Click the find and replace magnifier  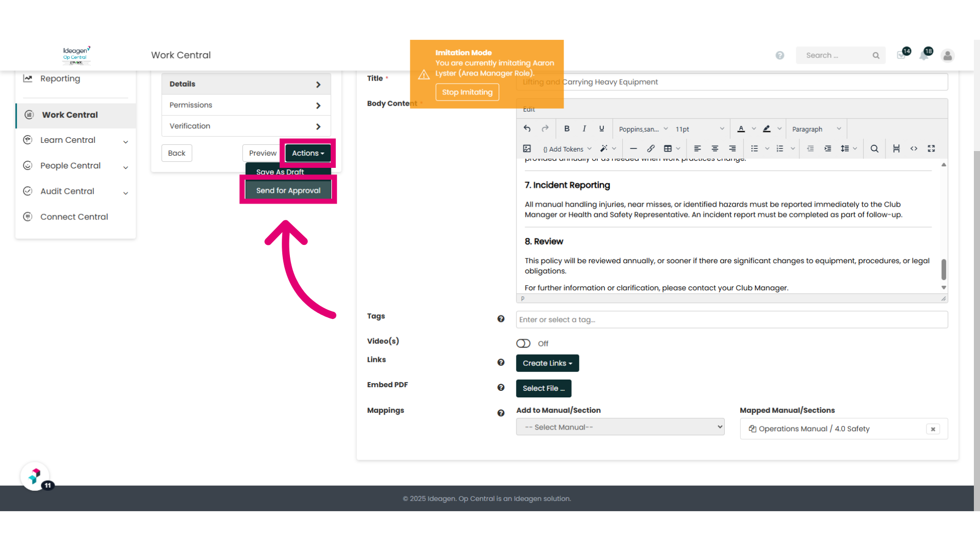coord(874,148)
